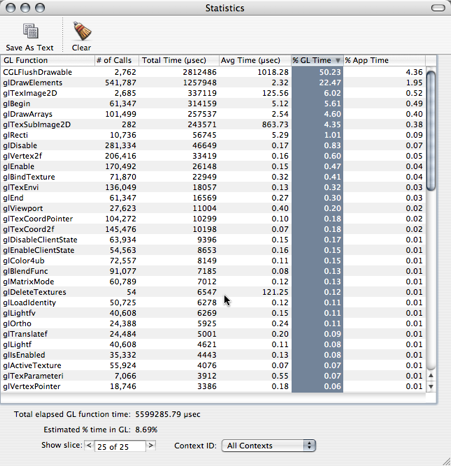Click the Clear broom icon
The height and width of the screenshot is (466, 451).
tap(82, 31)
